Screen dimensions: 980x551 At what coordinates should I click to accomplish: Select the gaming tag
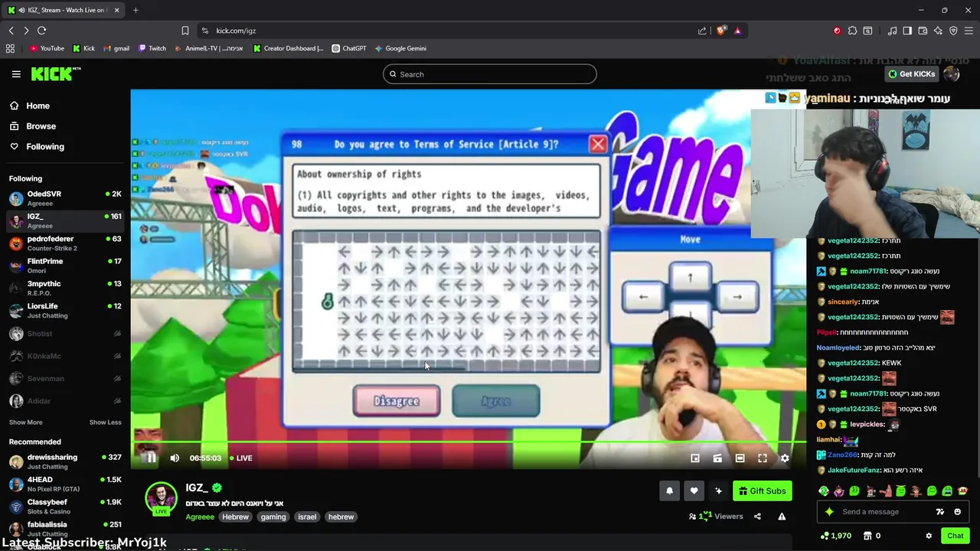click(273, 517)
